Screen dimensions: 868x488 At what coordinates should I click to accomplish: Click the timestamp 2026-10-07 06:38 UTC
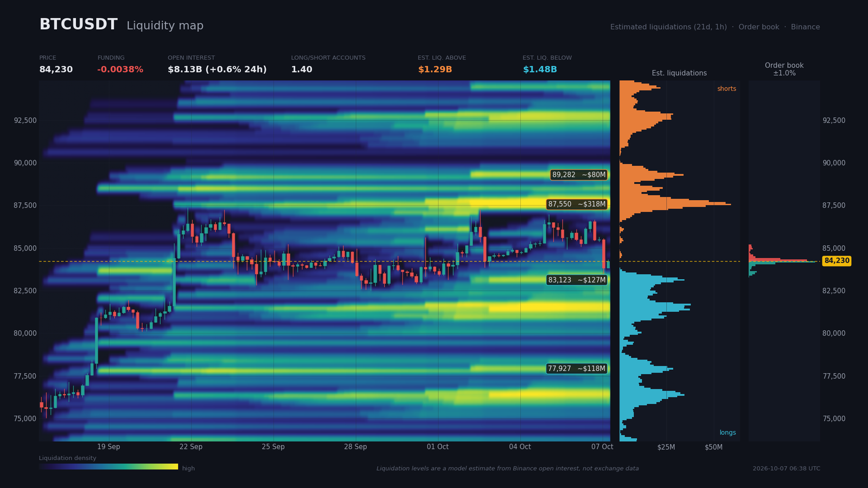(x=786, y=468)
